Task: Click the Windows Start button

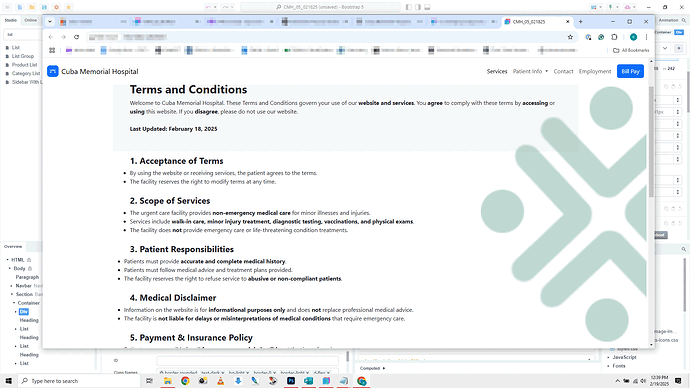Action: pyautogui.click(x=8, y=381)
